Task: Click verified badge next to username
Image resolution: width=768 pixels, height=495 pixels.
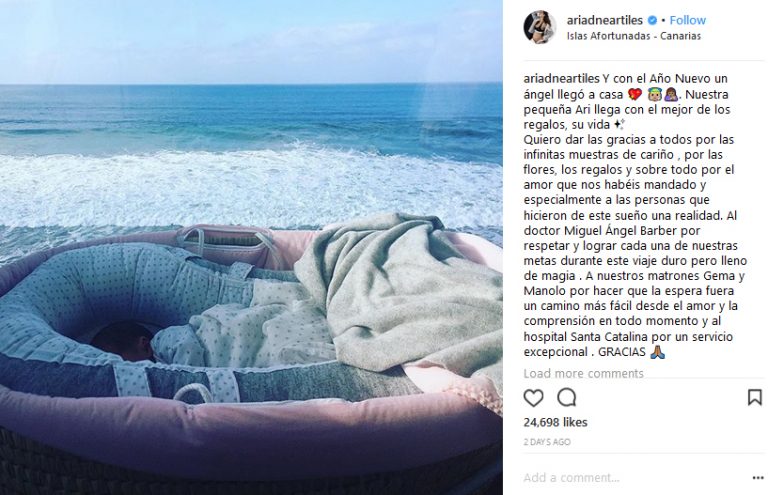Action: tap(652, 20)
